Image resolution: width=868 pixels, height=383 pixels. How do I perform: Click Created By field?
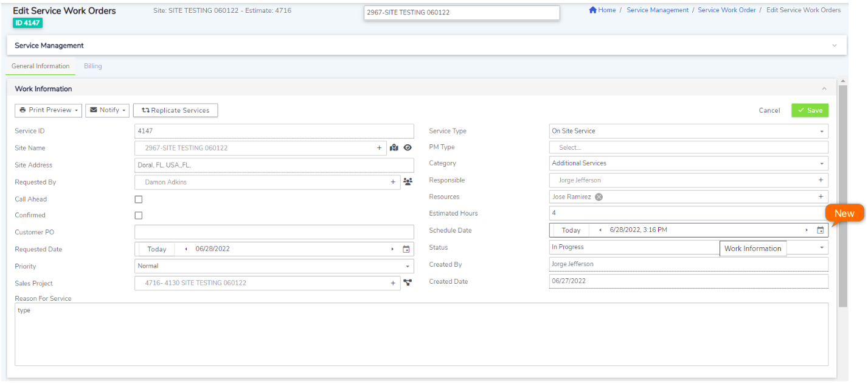point(689,264)
